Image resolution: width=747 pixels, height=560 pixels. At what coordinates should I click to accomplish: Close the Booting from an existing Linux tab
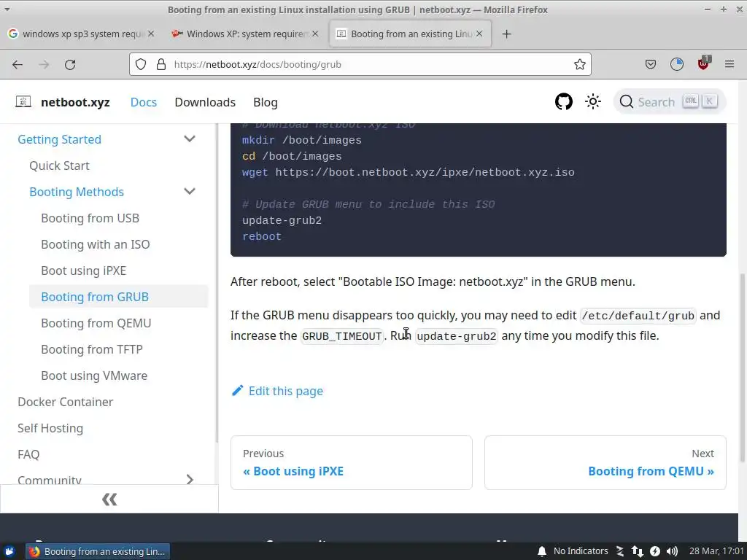479,34
